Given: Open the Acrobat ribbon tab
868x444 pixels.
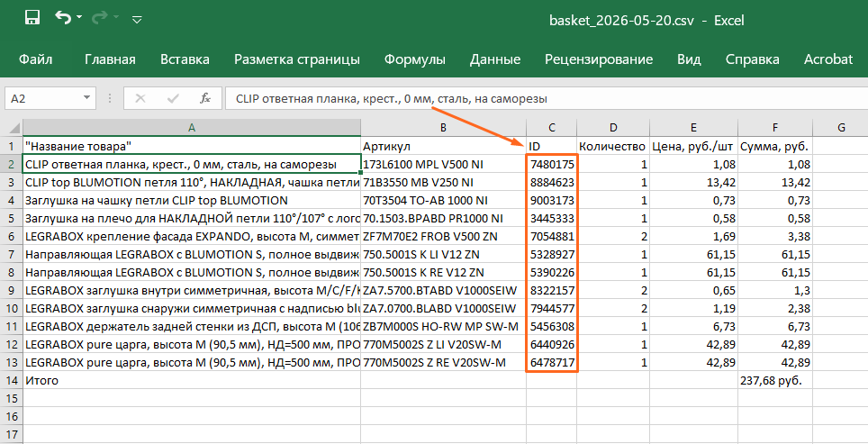Looking at the screenshot, I should 828,59.
